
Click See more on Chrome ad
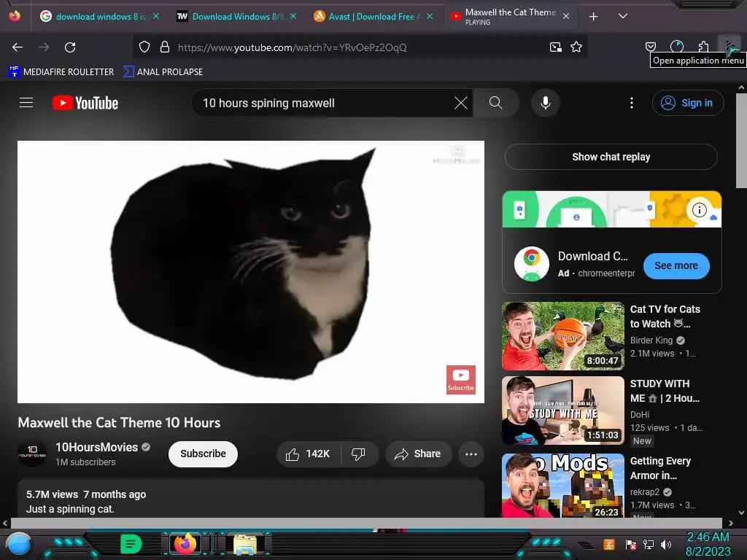pos(676,265)
